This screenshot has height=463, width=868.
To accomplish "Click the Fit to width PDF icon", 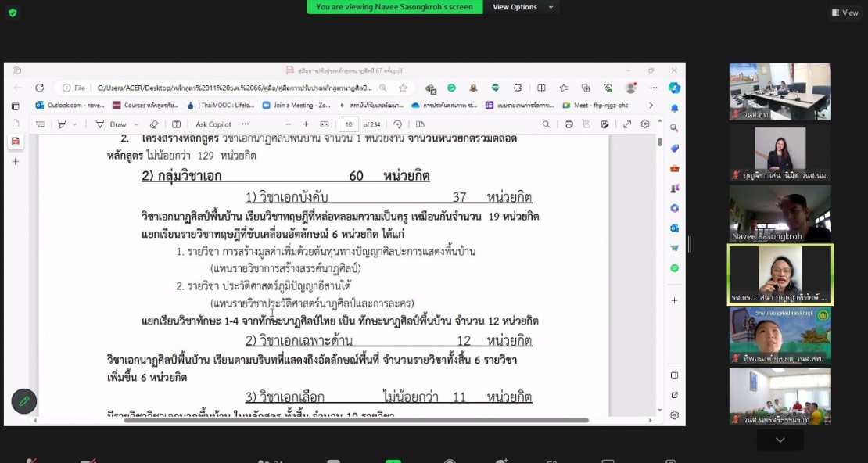I will [325, 124].
